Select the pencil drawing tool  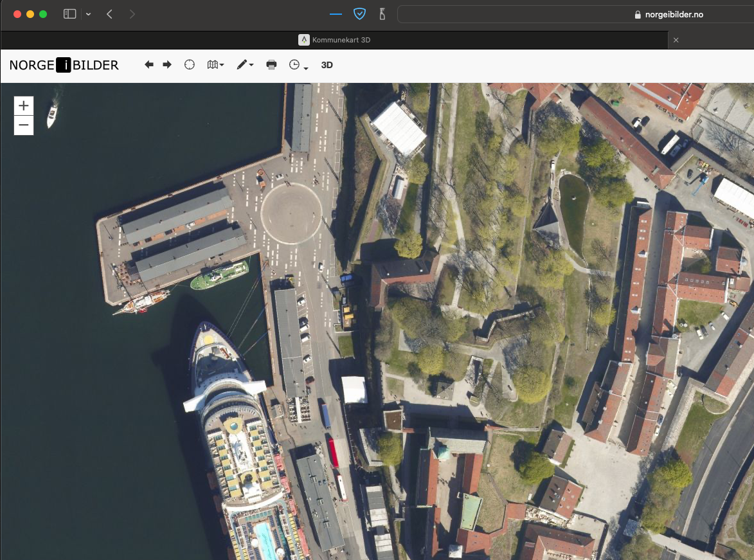coord(242,64)
